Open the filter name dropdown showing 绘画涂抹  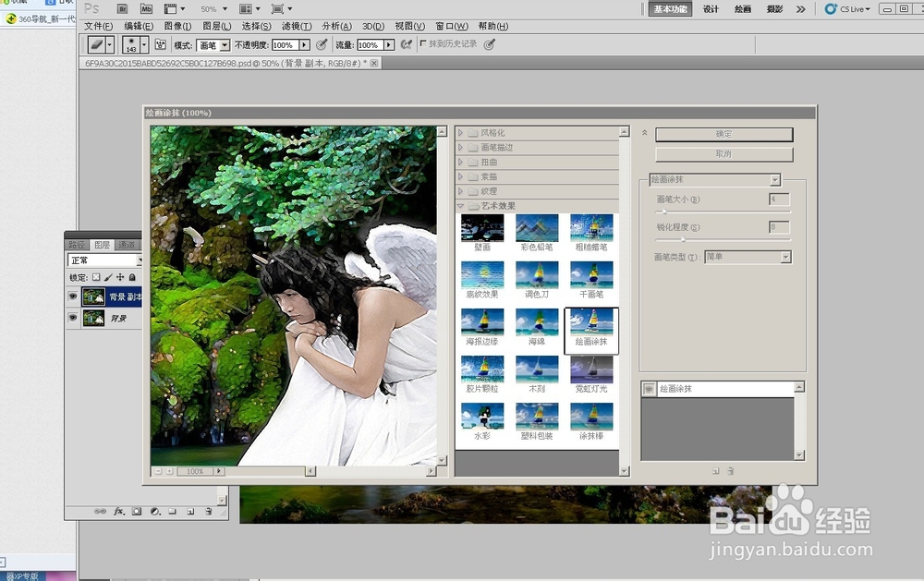click(x=715, y=179)
